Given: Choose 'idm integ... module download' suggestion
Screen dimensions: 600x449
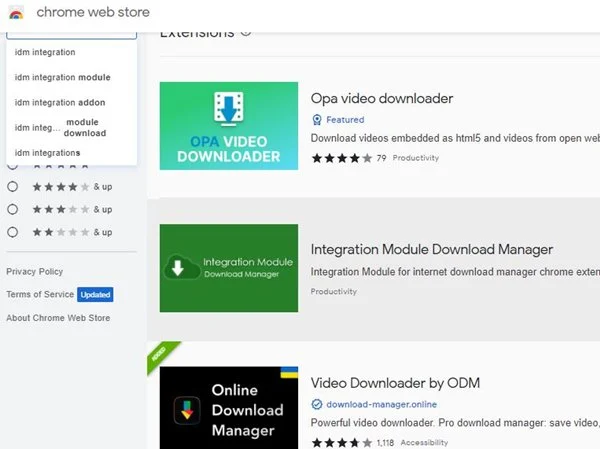Looking at the screenshot, I should [x=72, y=127].
